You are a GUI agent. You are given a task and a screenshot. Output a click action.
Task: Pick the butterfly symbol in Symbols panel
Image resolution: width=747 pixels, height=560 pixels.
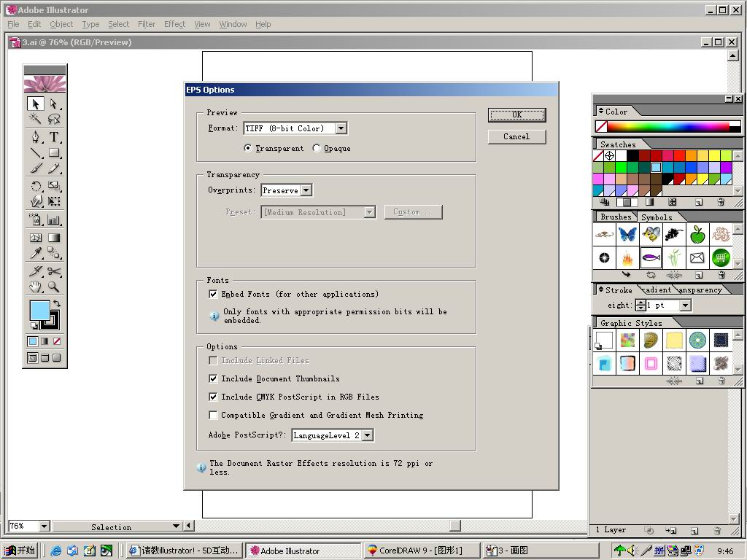tap(627, 234)
